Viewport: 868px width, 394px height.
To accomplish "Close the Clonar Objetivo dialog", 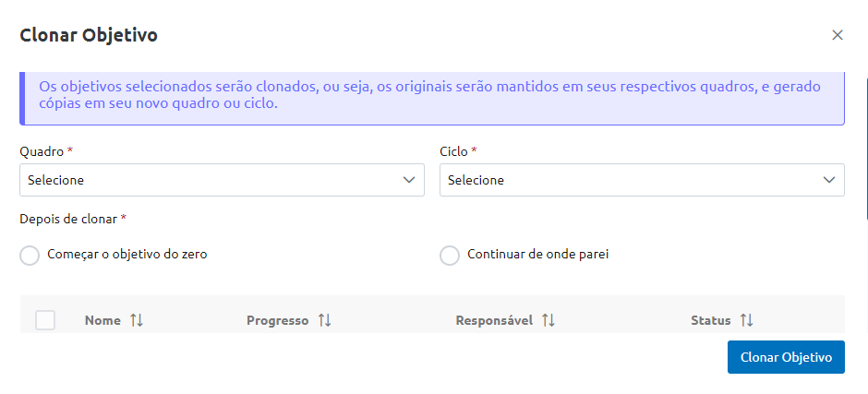I will 838,35.
